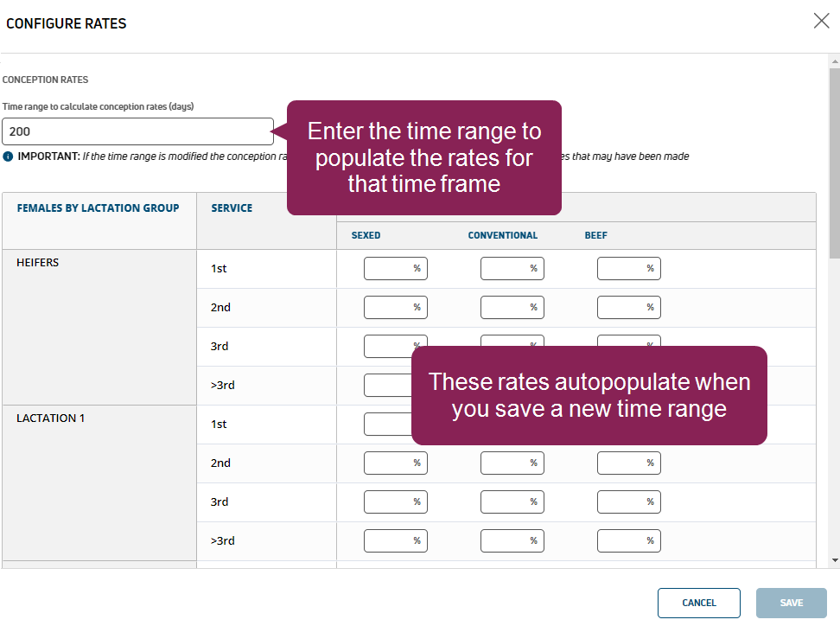The image size is (840, 626).
Task: Focus Lactation 1 3rd service Conventional field
Action: pyautogui.click(x=512, y=502)
